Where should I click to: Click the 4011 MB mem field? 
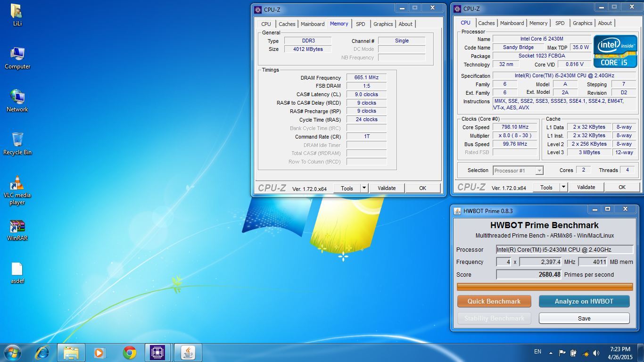click(x=593, y=262)
